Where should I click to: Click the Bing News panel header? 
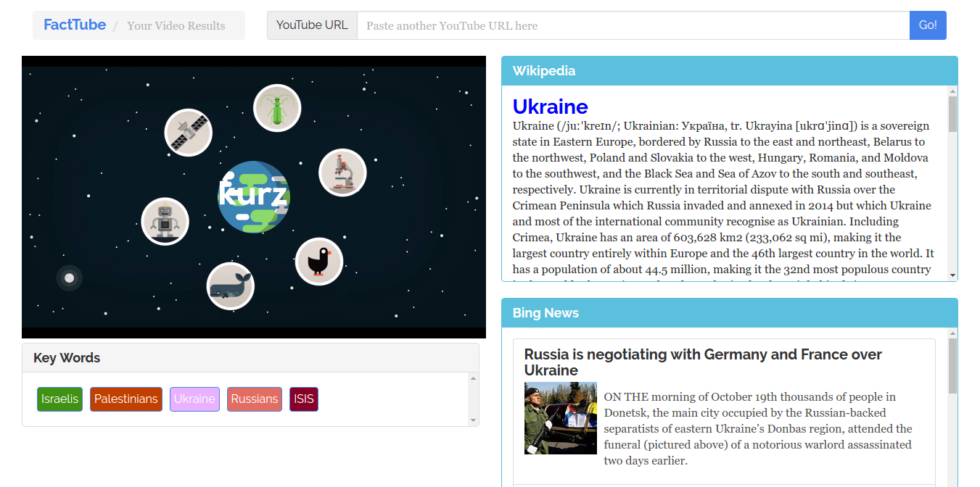(x=730, y=313)
